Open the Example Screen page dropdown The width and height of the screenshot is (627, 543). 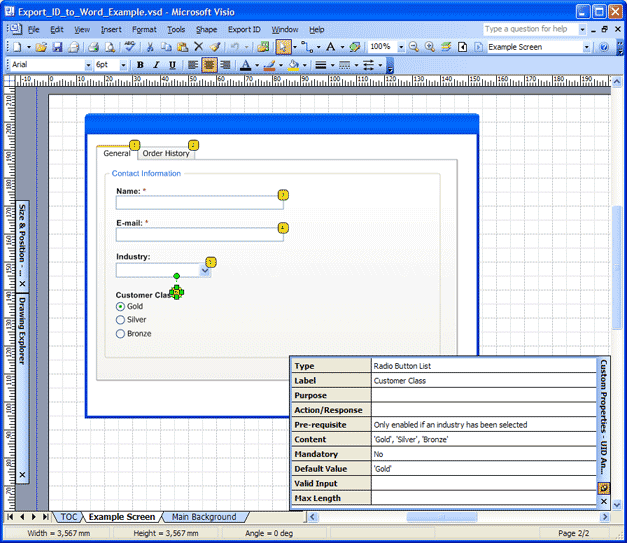click(586, 47)
